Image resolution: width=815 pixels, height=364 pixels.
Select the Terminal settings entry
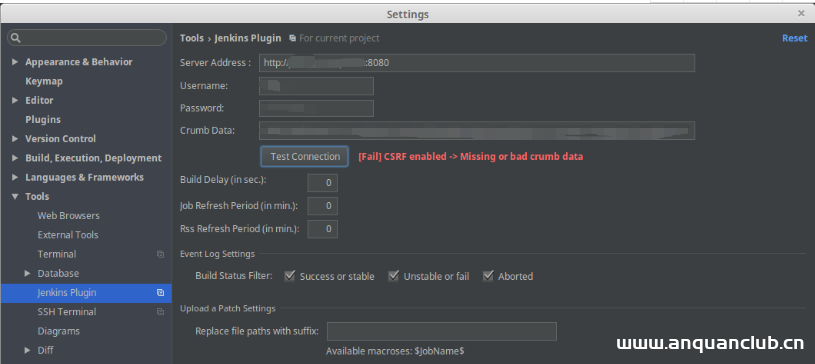(x=57, y=254)
